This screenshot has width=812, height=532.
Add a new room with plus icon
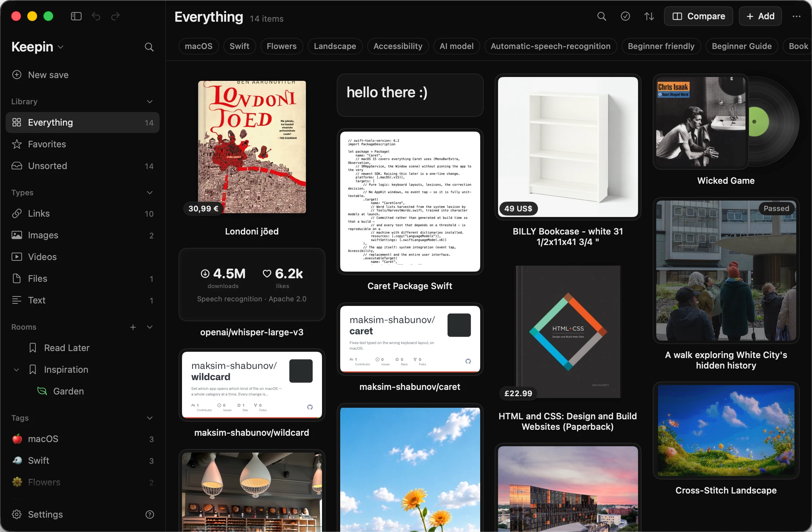click(x=133, y=327)
